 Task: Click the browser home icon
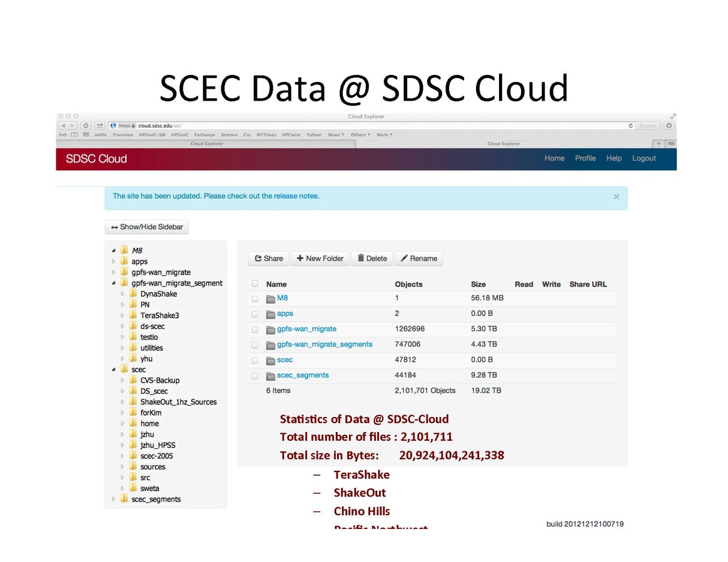[x=86, y=126]
